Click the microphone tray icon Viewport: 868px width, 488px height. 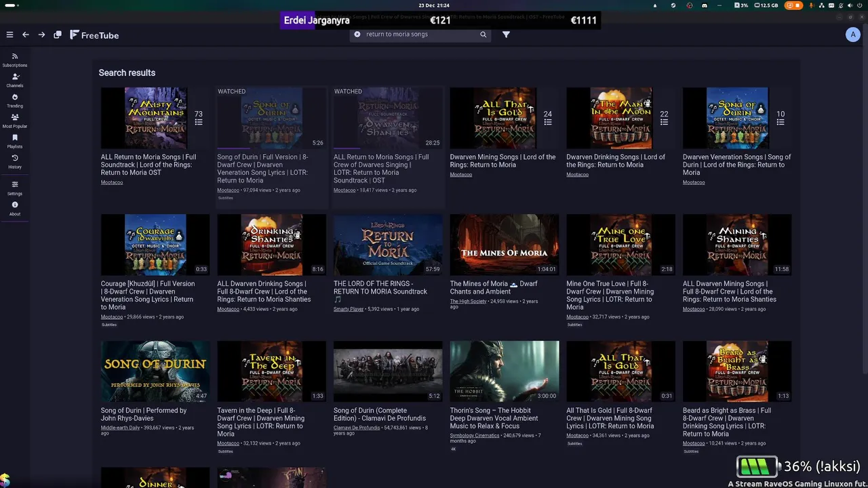pos(811,5)
